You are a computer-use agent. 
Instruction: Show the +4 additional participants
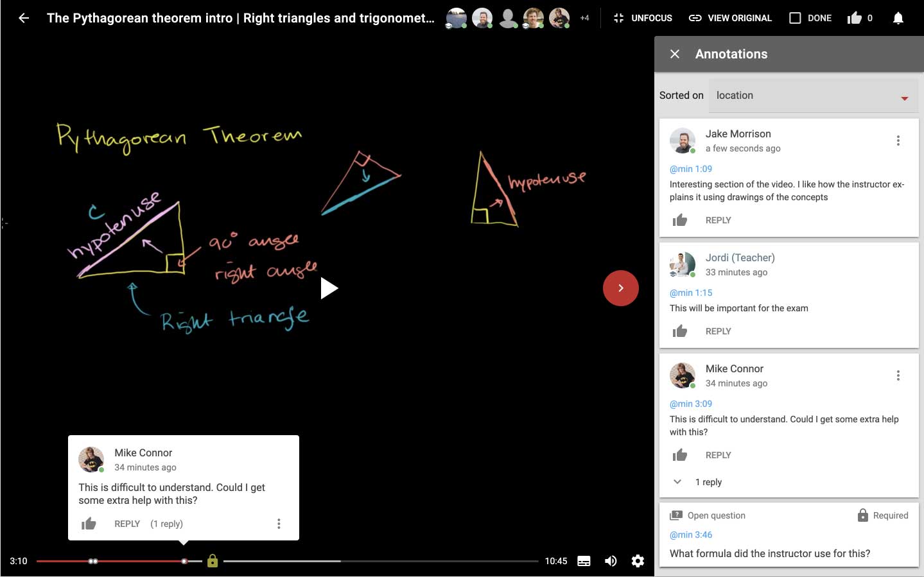(x=584, y=18)
